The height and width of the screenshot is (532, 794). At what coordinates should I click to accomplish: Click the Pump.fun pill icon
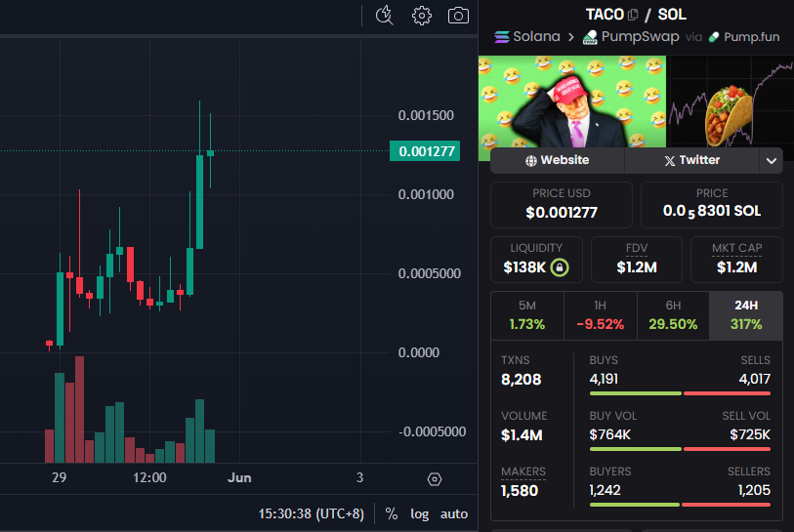pyautogui.click(x=714, y=37)
